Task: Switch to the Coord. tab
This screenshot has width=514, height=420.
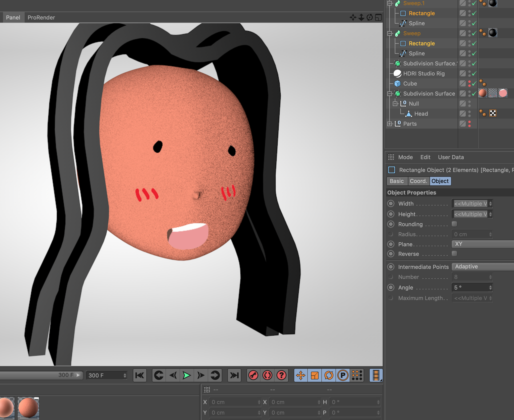Action: click(x=418, y=181)
